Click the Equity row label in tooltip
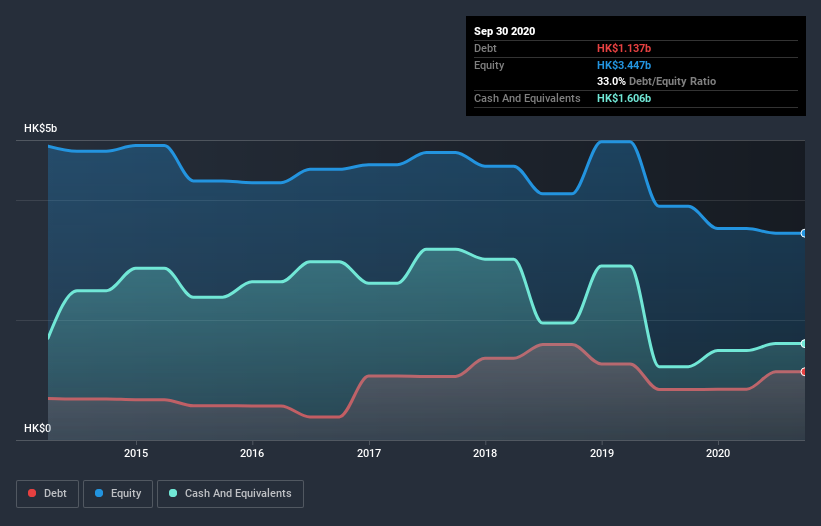 (489, 65)
